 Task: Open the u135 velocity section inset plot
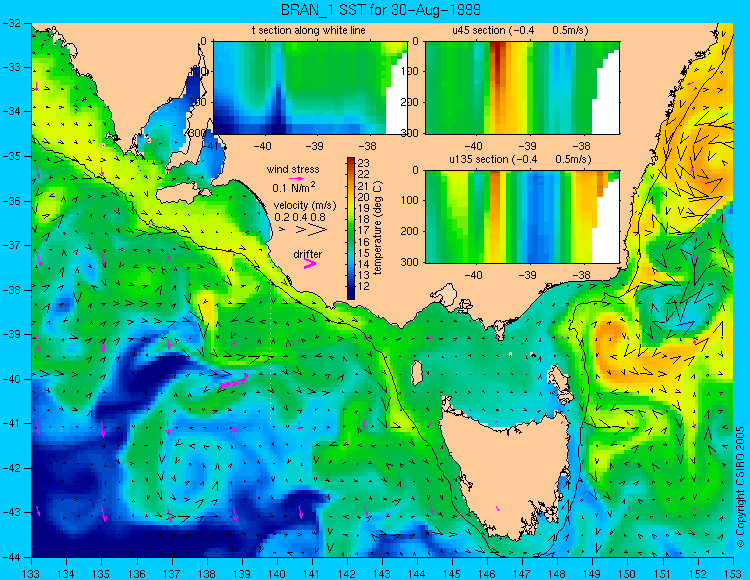coord(522,217)
